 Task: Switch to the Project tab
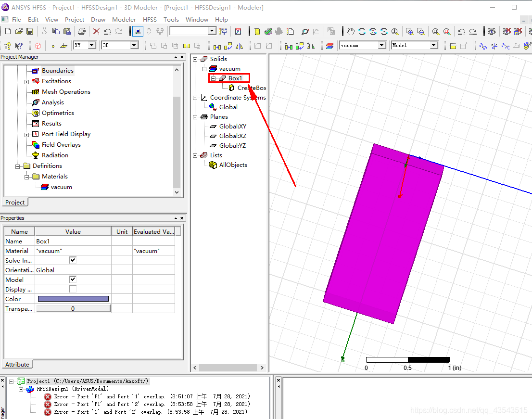click(15, 202)
